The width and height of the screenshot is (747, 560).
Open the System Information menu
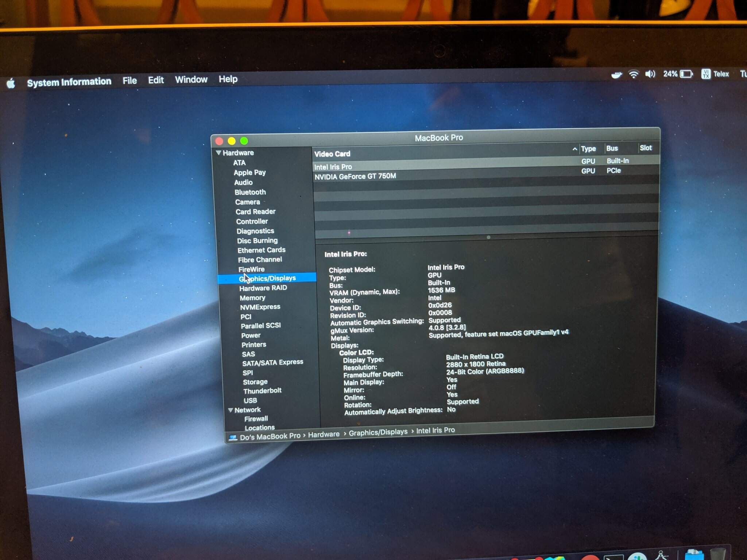coord(69,82)
